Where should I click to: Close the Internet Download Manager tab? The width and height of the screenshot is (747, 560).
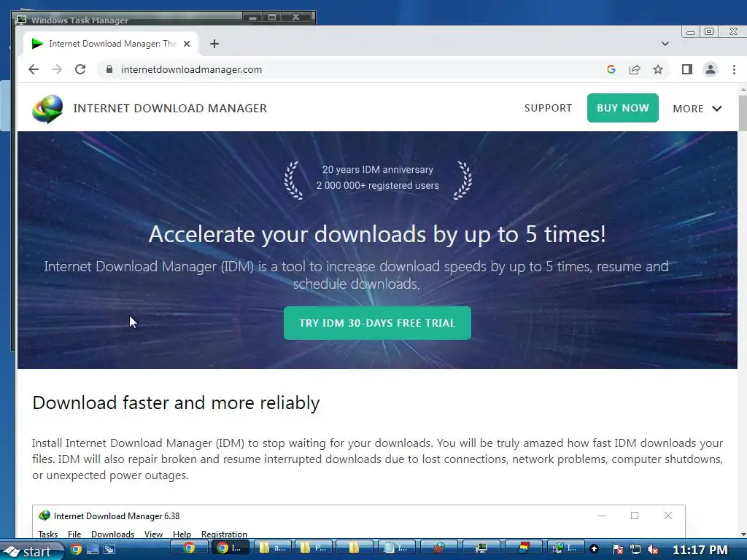[187, 44]
